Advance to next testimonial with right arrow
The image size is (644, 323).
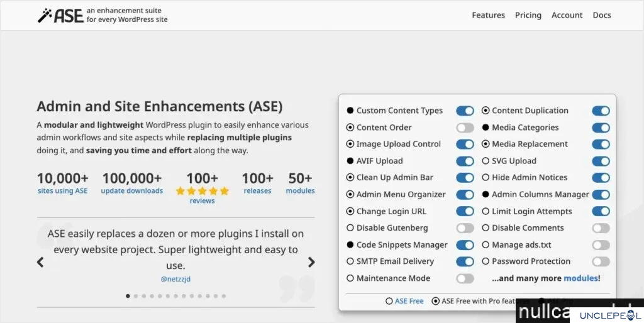coord(311,262)
